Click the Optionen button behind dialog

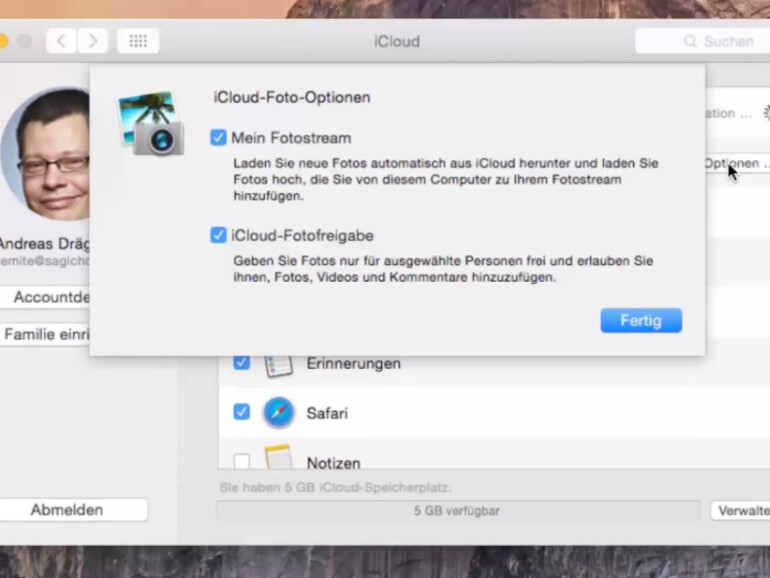(737, 164)
